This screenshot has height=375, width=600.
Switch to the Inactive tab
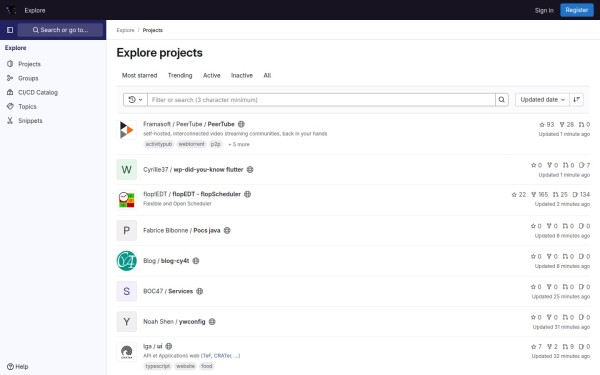[x=242, y=75]
